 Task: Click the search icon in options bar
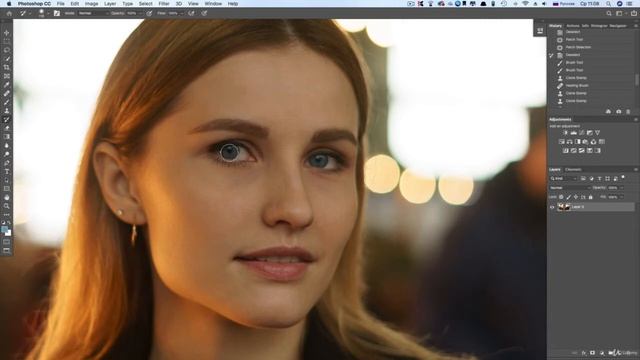point(609,13)
